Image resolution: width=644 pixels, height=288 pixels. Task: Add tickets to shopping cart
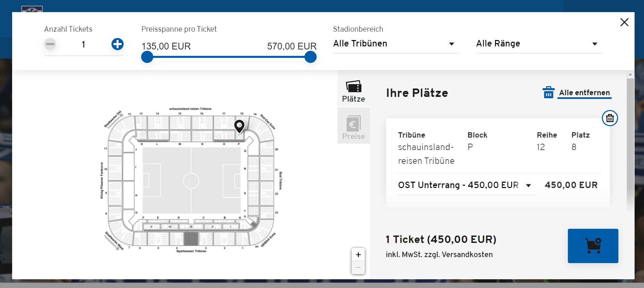click(593, 246)
